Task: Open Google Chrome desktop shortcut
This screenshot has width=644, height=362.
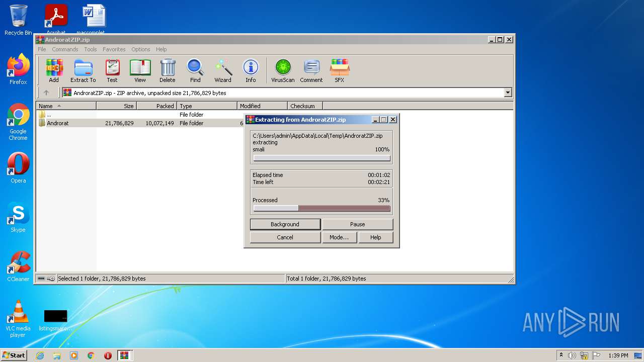Action: 18,122
